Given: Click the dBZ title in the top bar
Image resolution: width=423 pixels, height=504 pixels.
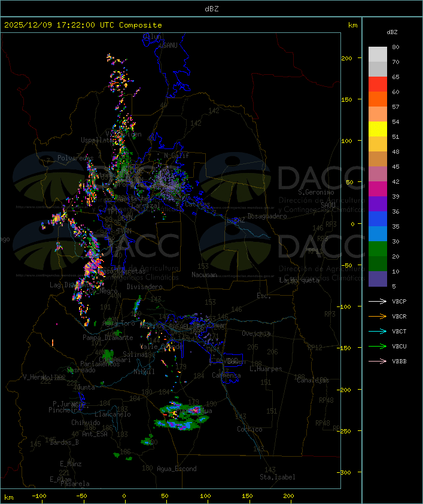Looking at the screenshot, I should coord(212,8).
